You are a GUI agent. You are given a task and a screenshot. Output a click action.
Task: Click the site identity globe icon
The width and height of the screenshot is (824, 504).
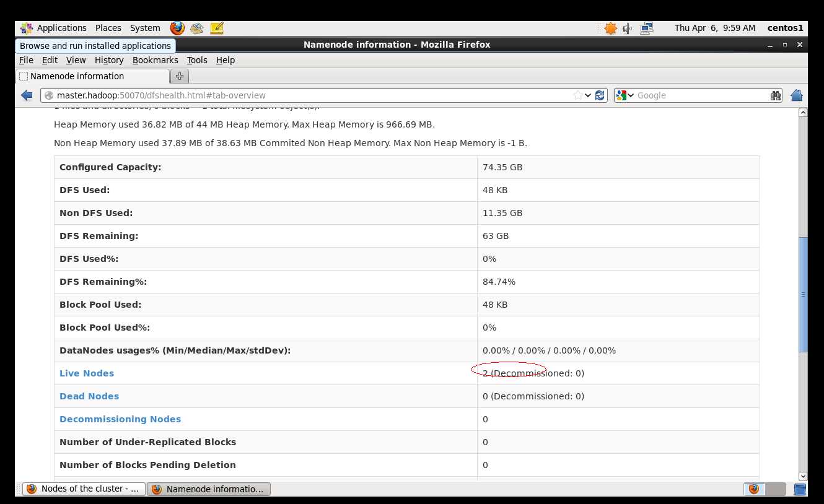(x=49, y=95)
